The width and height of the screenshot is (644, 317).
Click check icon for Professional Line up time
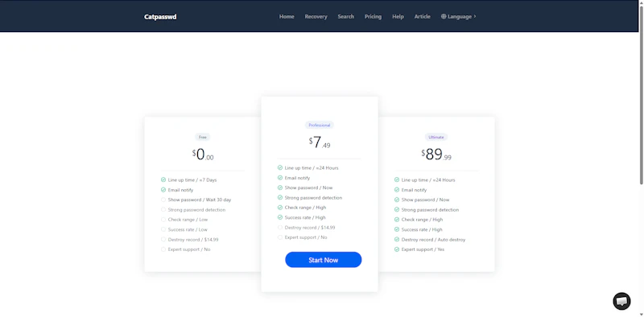(x=280, y=168)
